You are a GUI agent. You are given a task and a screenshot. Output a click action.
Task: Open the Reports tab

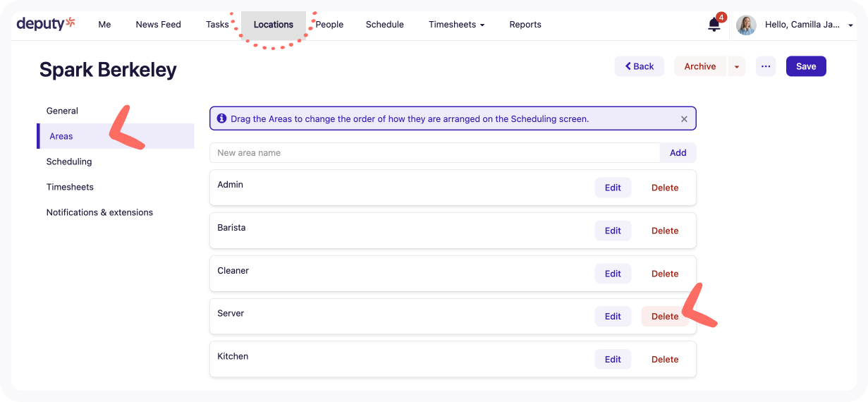(525, 25)
